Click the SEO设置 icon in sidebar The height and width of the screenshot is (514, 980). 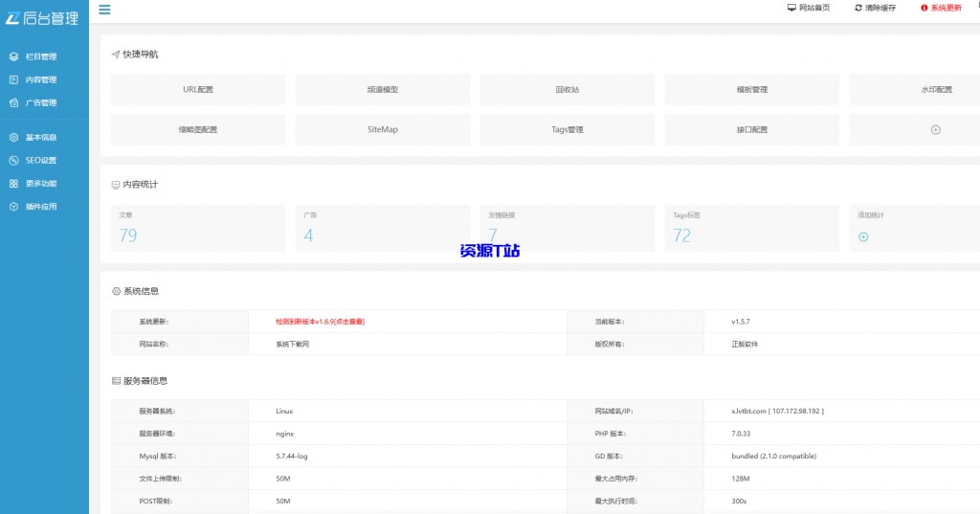click(13, 160)
